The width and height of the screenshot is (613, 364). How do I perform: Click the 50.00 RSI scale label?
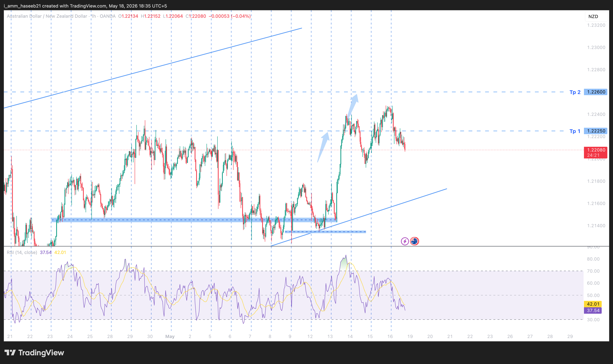click(593, 295)
